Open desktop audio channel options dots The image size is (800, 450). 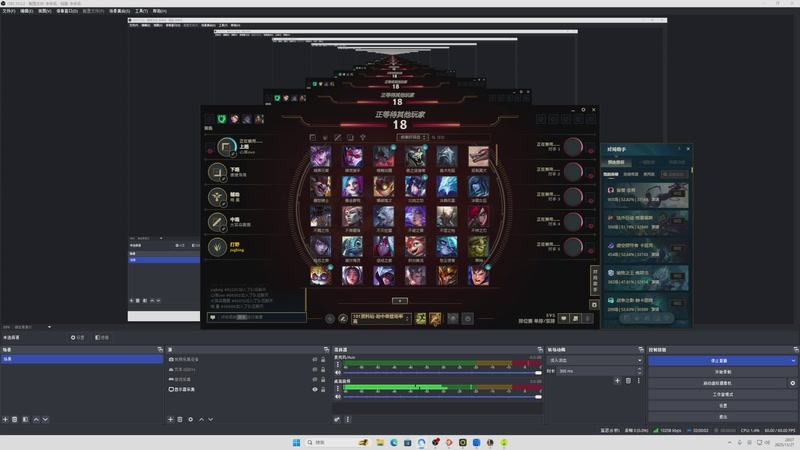[337, 389]
